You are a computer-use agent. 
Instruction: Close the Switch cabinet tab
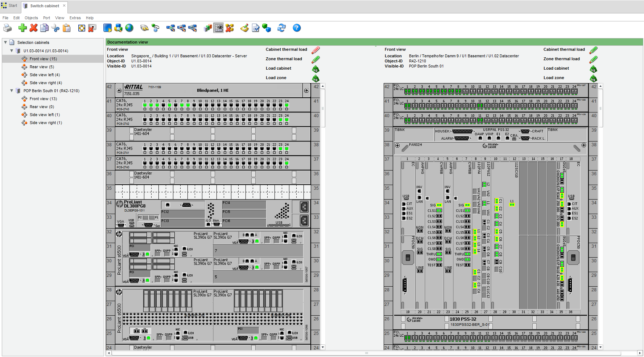tap(64, 6)
